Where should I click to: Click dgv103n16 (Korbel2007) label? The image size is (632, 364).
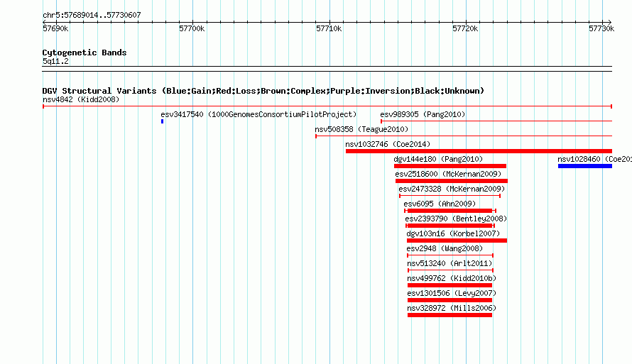453,233
